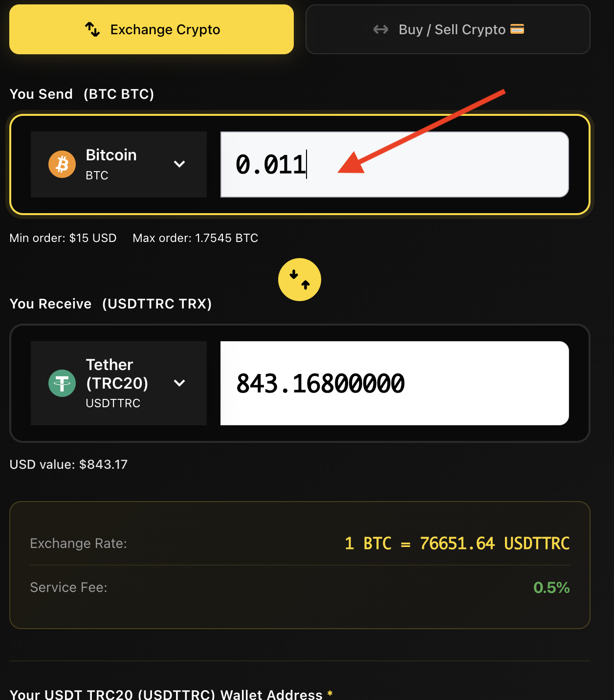
Task: Switch to the Buy / Sell Crypto tab
Action: (447, 29)
